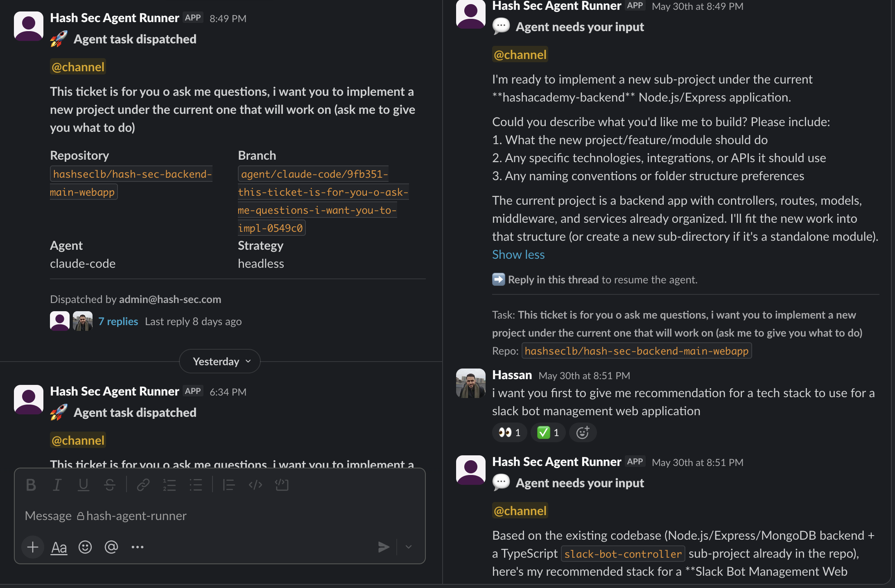The height and width of the screenshot is (588, 895).
Task: Toggle formatting toolbar with Aa button
Action: click(59, 547)
